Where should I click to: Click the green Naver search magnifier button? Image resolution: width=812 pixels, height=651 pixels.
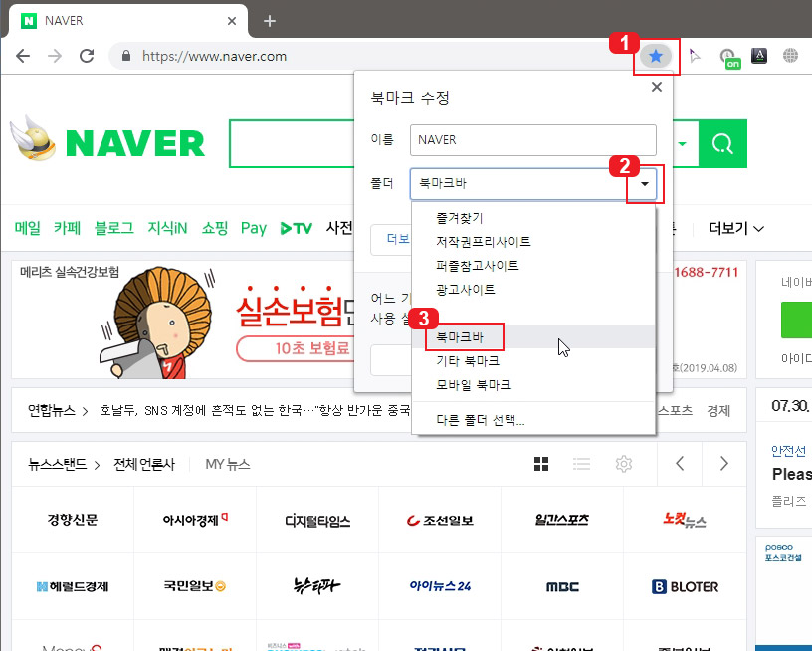point(722,143)
